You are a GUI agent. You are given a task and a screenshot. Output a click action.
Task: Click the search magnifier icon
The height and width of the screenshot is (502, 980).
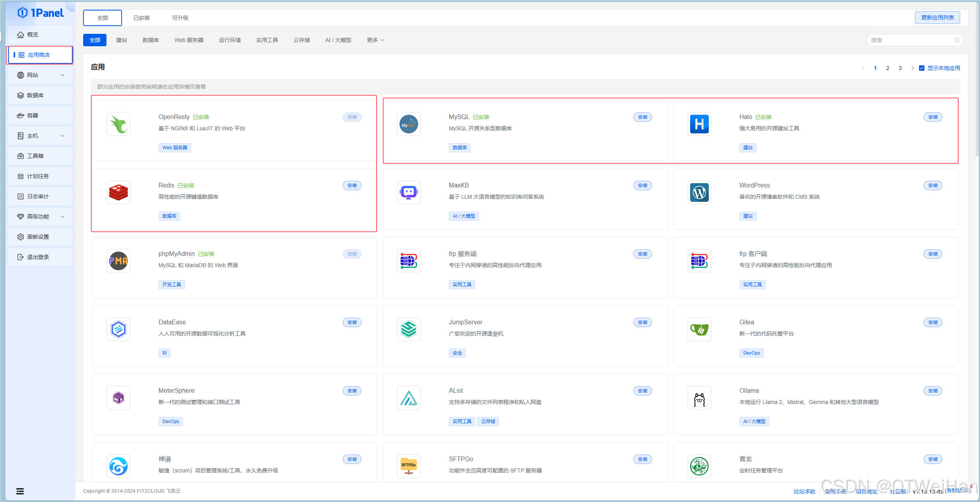coord(957,40)
